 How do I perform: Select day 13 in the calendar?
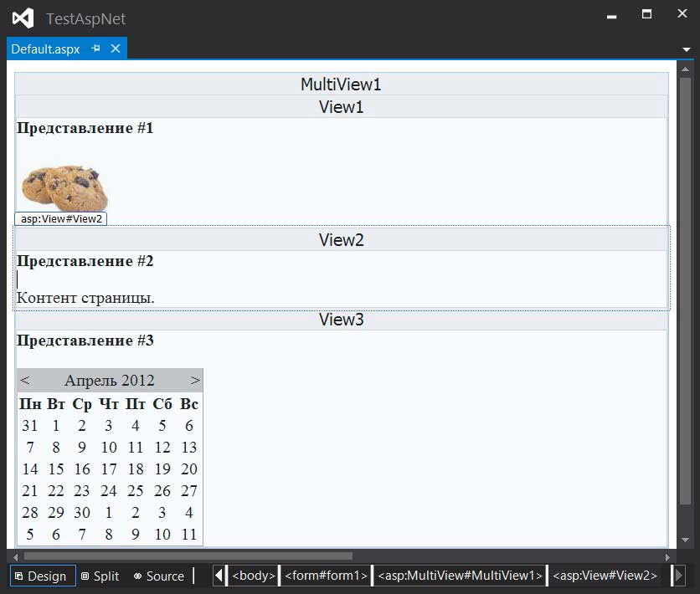(x=189, y=448)
